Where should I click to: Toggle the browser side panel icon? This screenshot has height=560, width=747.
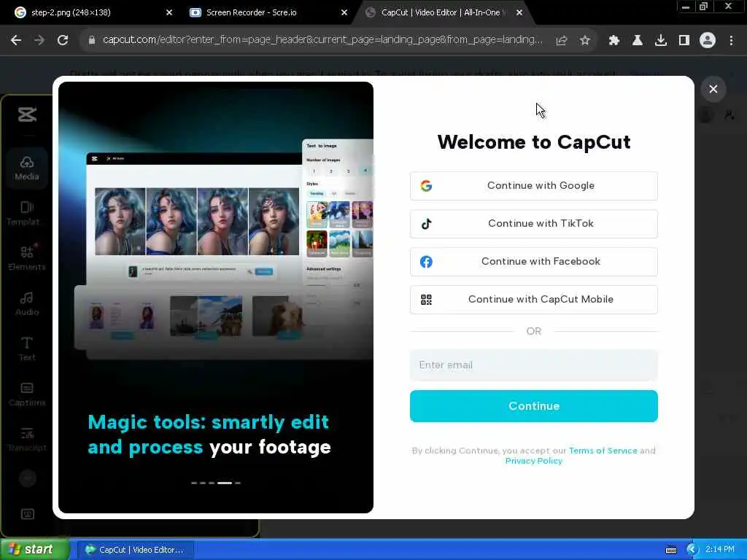(x=684, y=41)
